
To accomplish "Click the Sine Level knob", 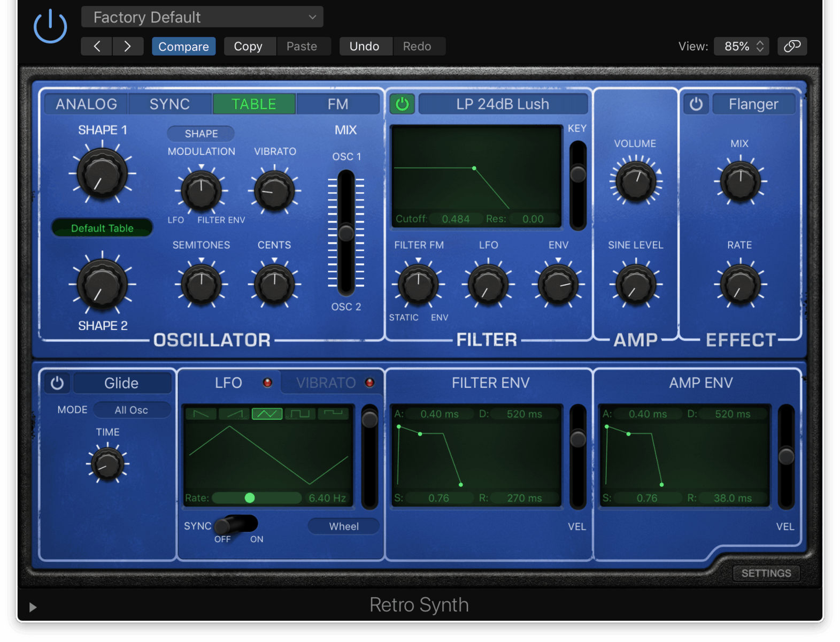I will click(x=636, y=284).
